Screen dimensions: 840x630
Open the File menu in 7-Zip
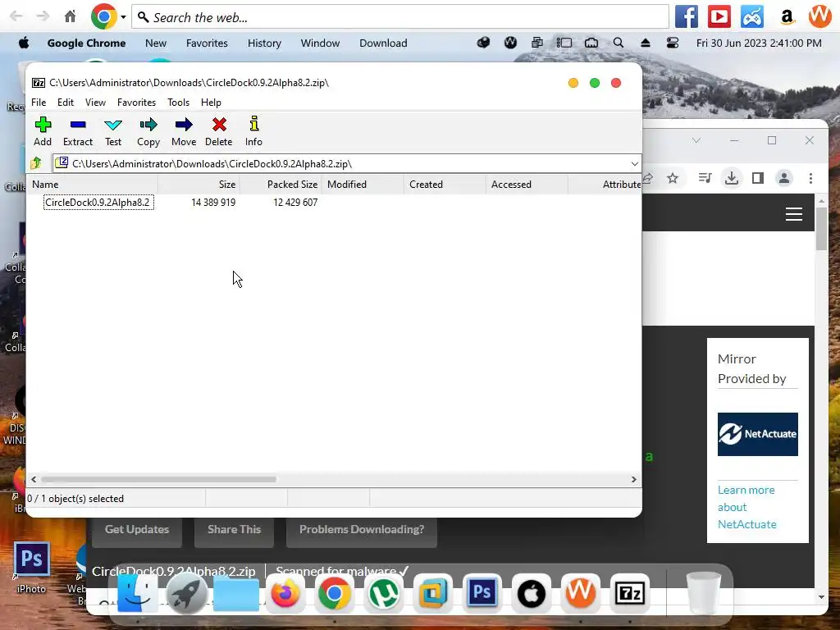pos(39,103)
